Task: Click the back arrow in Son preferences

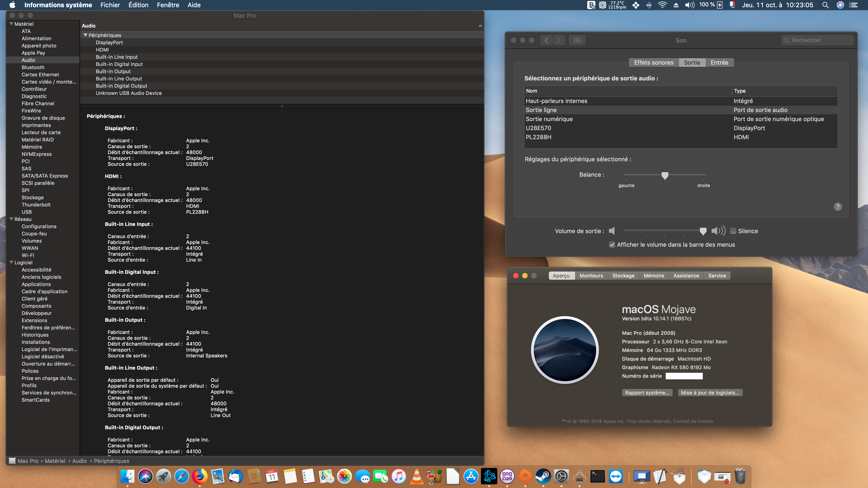Action: pyautogui.click(x=546, y=40)
